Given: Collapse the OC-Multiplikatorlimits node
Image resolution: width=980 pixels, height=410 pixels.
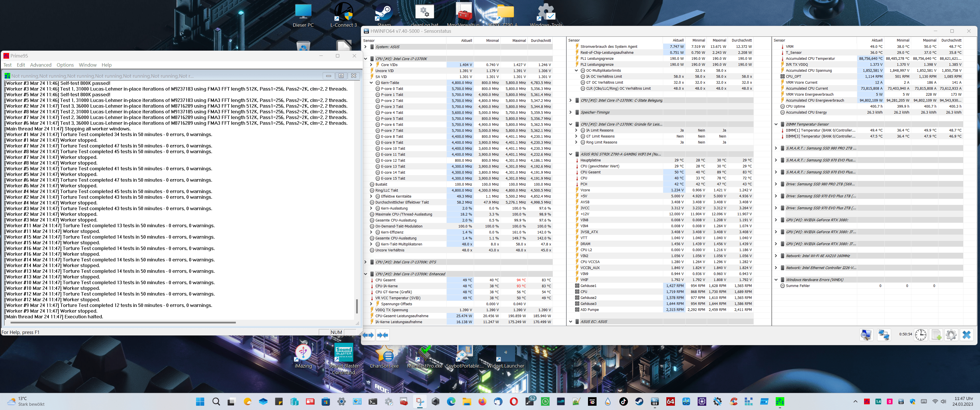Looking at the screenshot, I should tap(576, 70).
